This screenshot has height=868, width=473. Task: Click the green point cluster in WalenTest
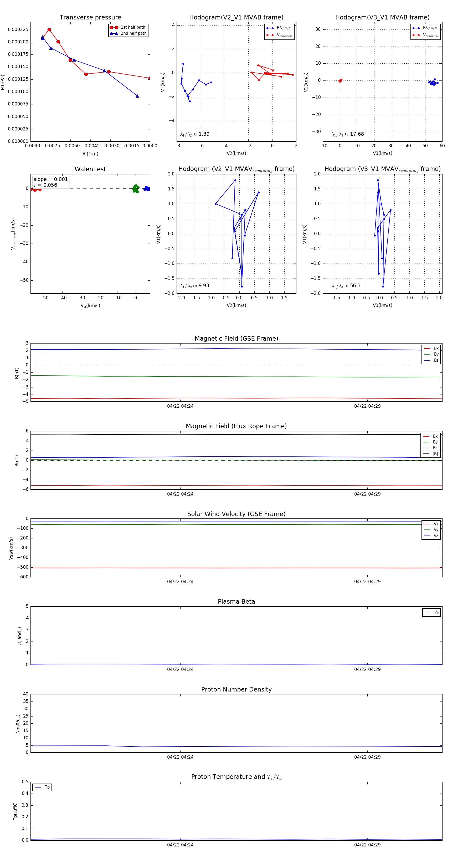coord(136,189)
